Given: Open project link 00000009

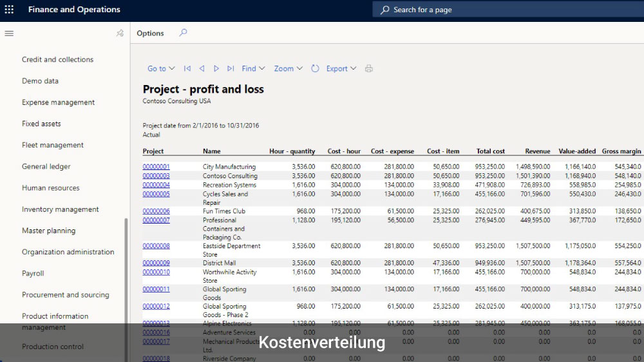Looking at the screenshot, I should (156, 263).
